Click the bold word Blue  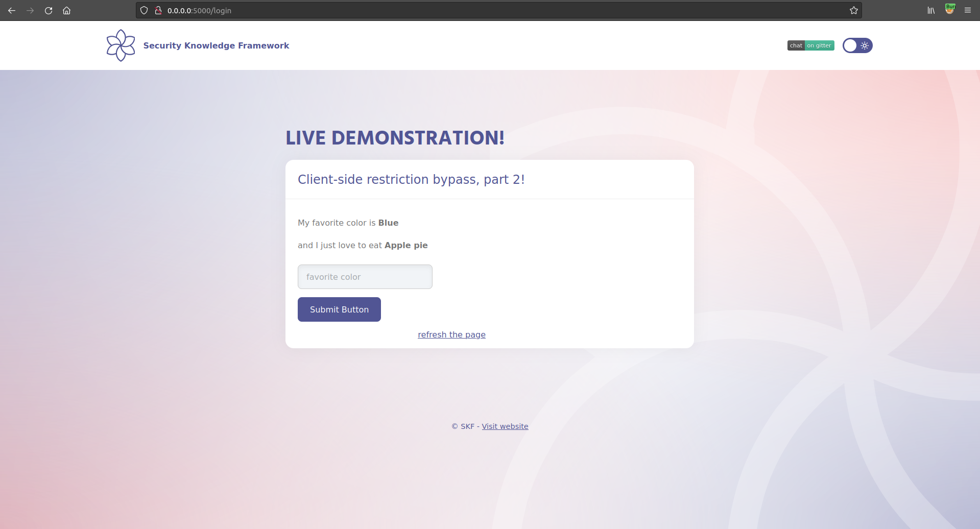(388, 223)
